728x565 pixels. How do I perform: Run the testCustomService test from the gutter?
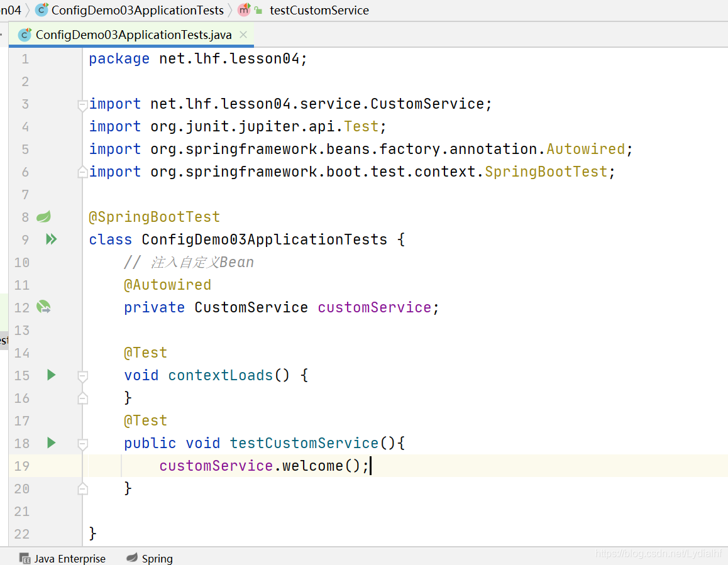(52, 443)
